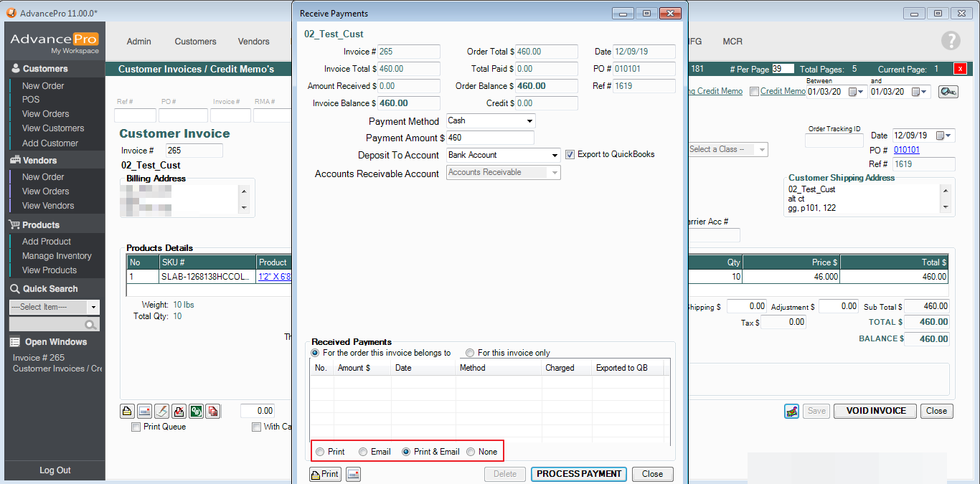Viewport: 980px width, 484px height.
Task: Click the help question mark icon
Action: tap(951, 41)
